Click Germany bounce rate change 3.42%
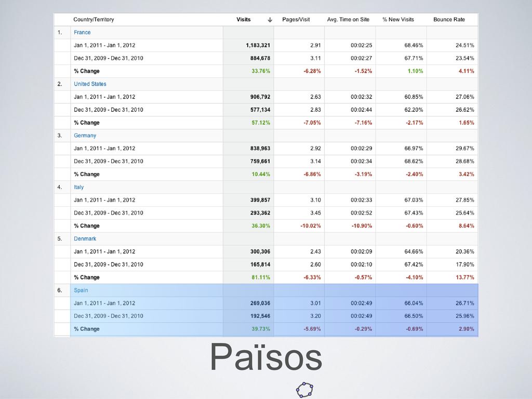532x399 pixels. click(466, 174)
